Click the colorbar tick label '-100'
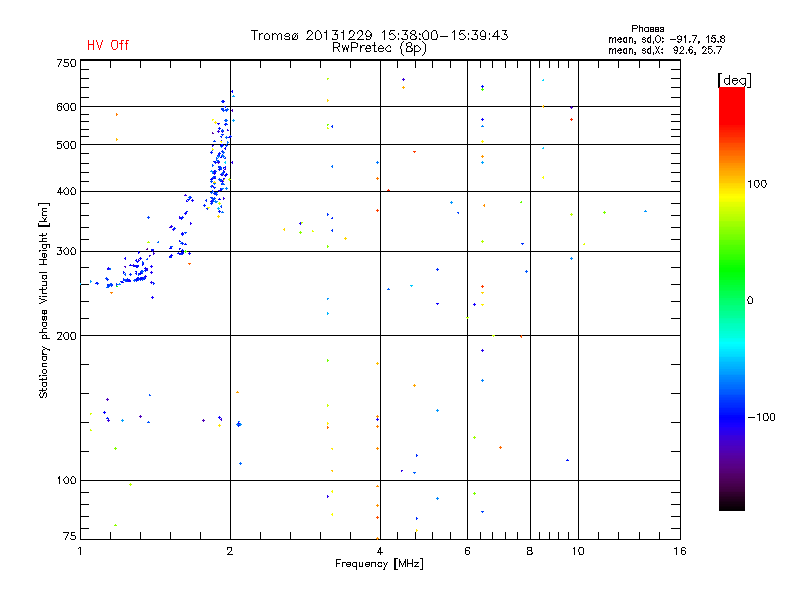This screenshot has width=800, height=600. (x=761, y=417)
